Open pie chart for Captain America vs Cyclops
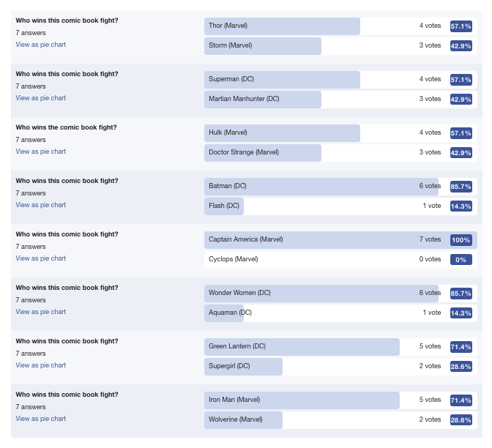This screenshot has height=448, width=492. tap(41, 258)
